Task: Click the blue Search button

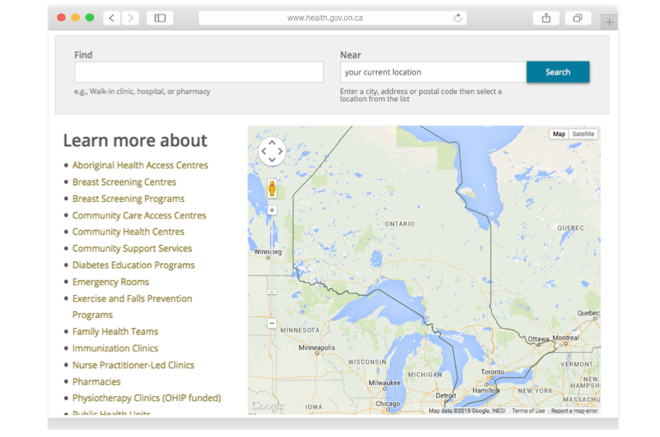Action: (558, 72)
